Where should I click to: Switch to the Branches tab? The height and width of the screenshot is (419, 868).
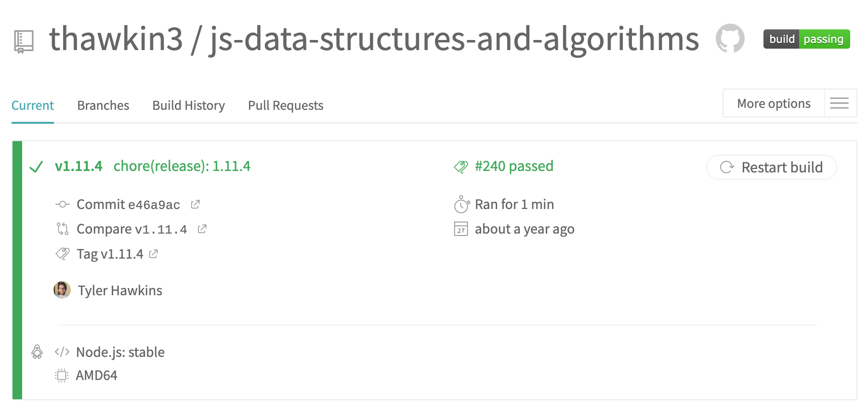pyautogui.click(x=103, y=105)
